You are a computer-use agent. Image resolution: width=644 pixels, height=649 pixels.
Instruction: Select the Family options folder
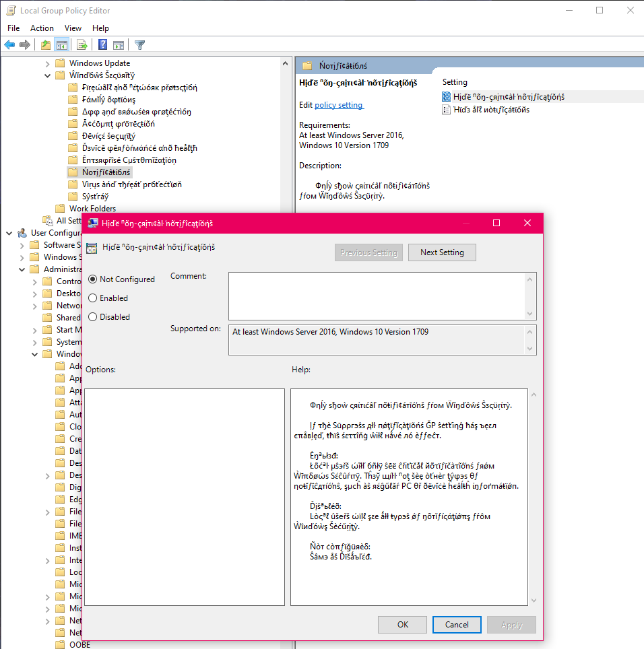pyautogui.click(x=102, y=100)
